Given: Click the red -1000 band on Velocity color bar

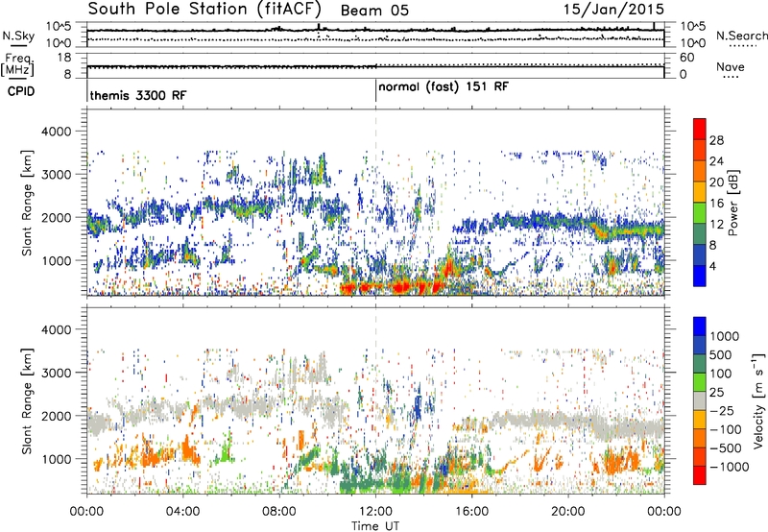Looking at the screenshot, I should pyautogui.click(x=700, y=475).
